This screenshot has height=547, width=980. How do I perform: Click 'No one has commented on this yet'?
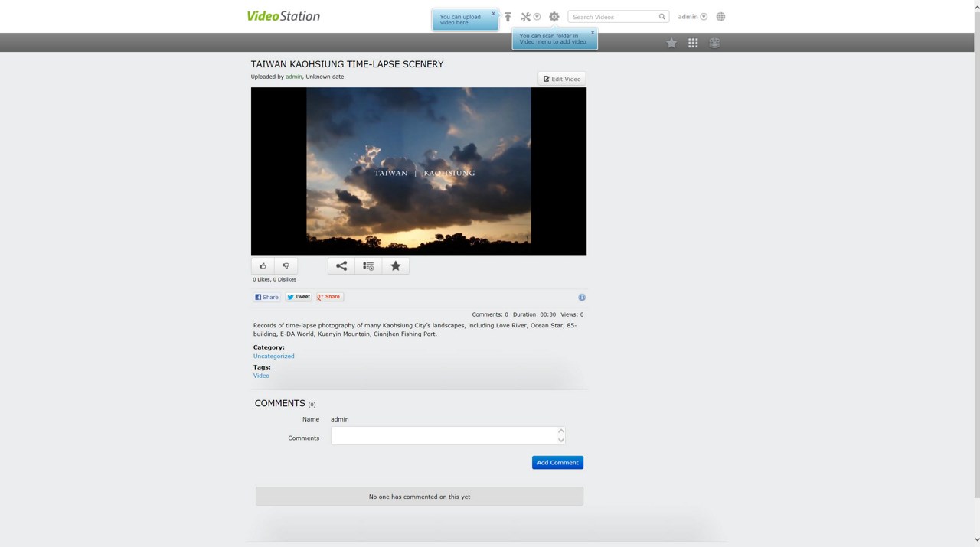420,497
